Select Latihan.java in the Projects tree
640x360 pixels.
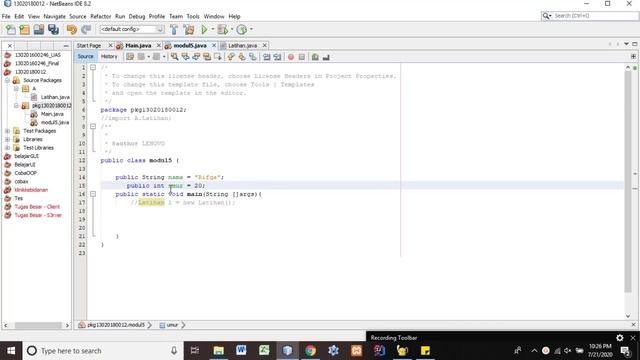pos(55,97)
